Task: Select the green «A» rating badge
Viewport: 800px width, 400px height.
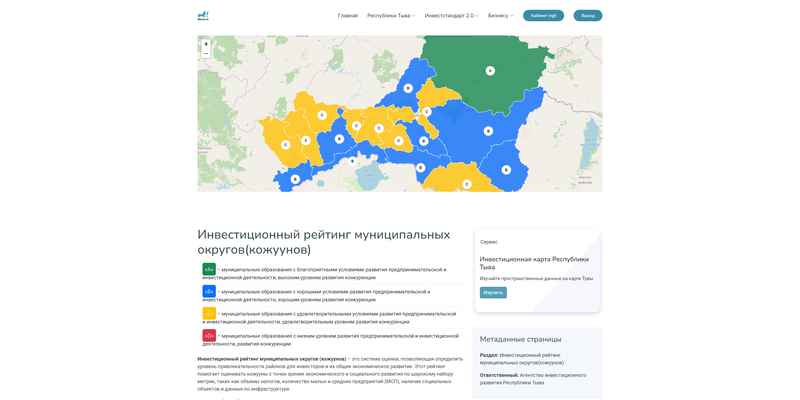Action: (209, 269)
